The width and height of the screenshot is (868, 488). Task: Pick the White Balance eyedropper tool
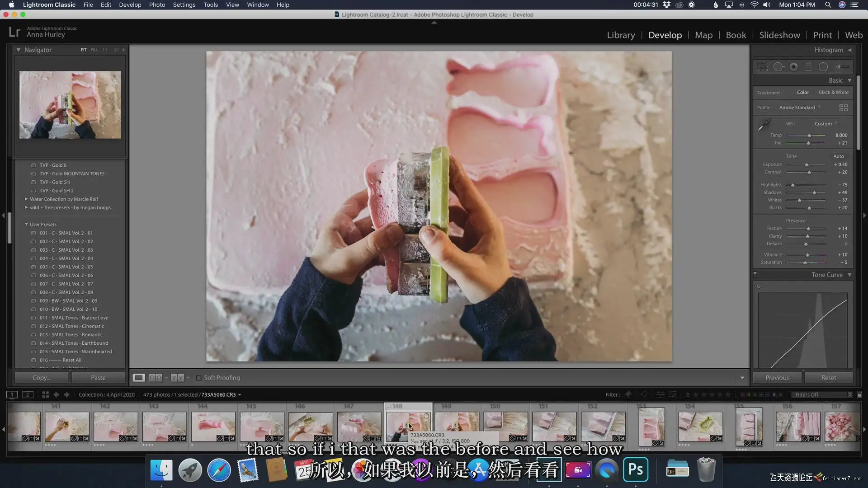click(x=764, y=125)
